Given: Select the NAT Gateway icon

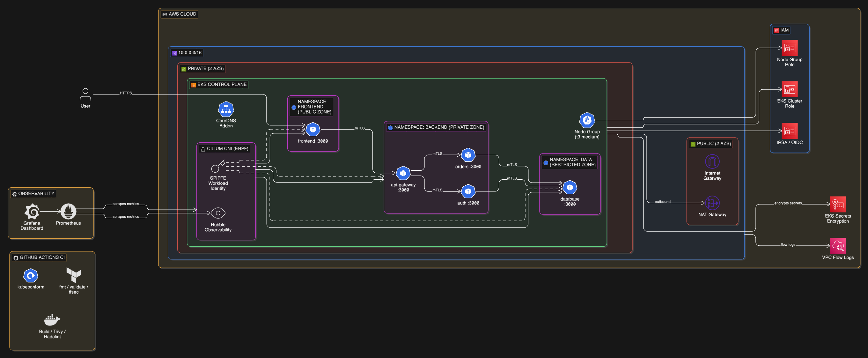Looking at the screenshot, I should (x=712, y=203).
